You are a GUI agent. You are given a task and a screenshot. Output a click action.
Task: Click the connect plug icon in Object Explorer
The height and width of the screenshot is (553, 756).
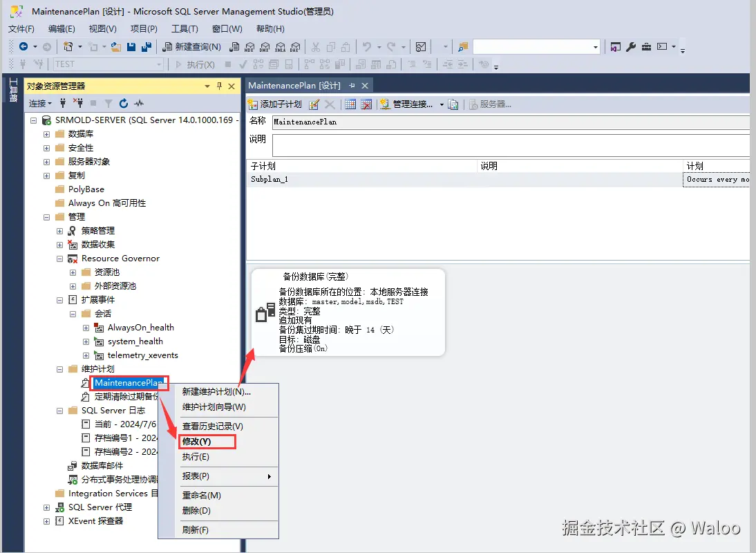tap(63, 103)
